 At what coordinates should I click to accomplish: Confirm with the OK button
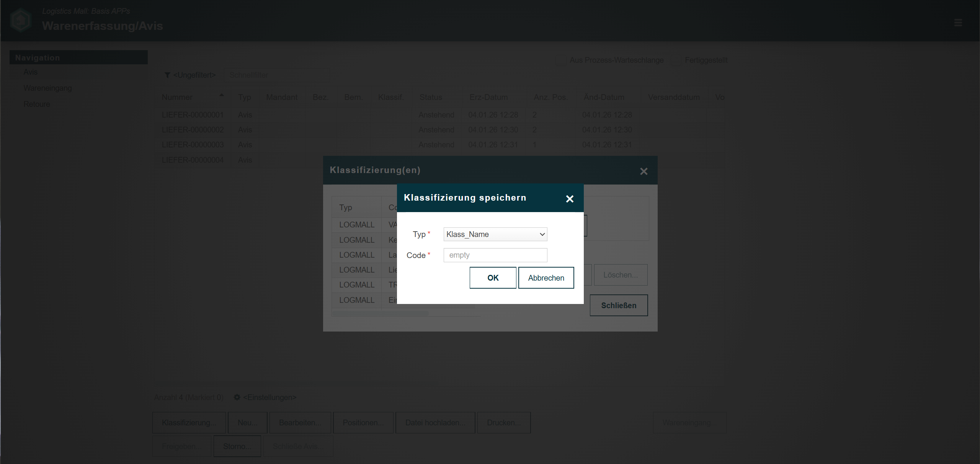(x=493, y=278)
